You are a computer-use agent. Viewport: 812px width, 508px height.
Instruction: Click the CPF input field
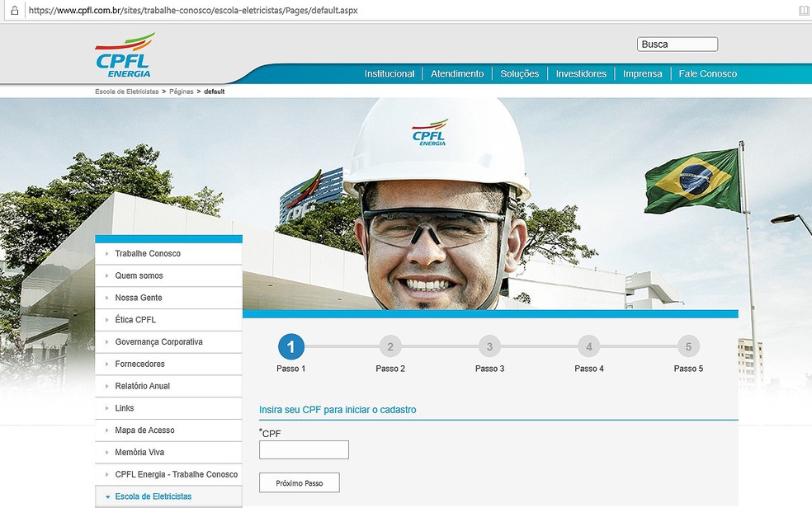[304, 450]
